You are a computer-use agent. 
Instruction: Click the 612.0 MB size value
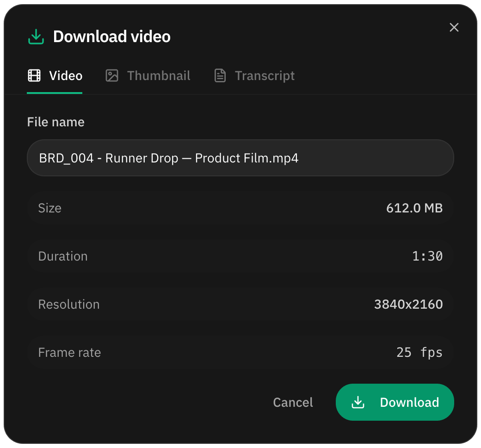coord(414,208)
